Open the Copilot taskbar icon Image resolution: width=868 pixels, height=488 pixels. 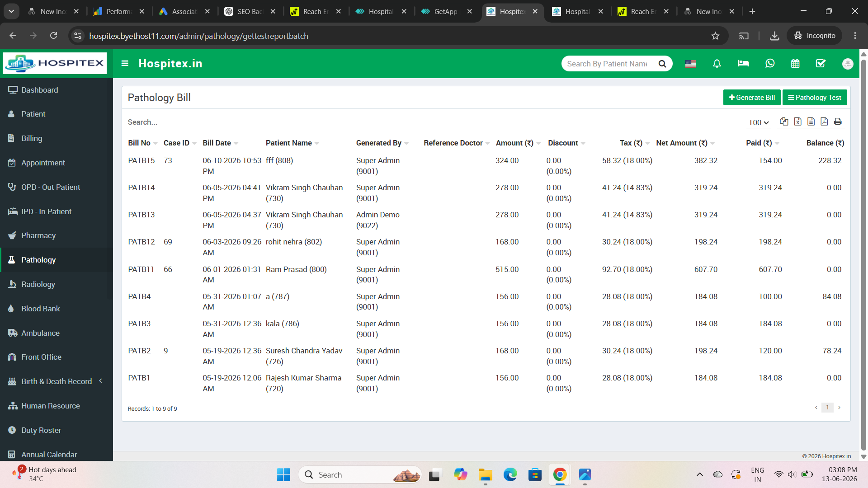[x=461, y=475]
